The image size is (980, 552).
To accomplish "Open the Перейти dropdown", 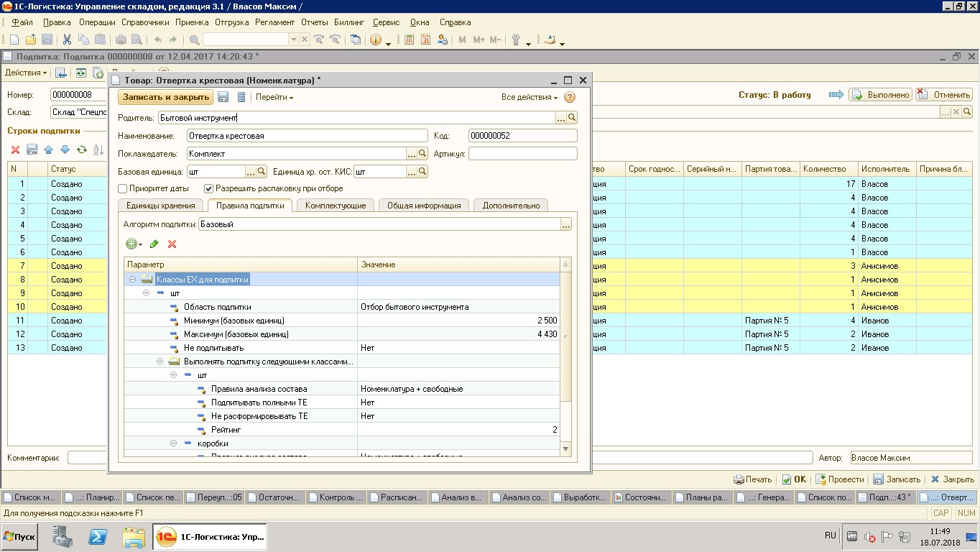I will click(274, 97).
